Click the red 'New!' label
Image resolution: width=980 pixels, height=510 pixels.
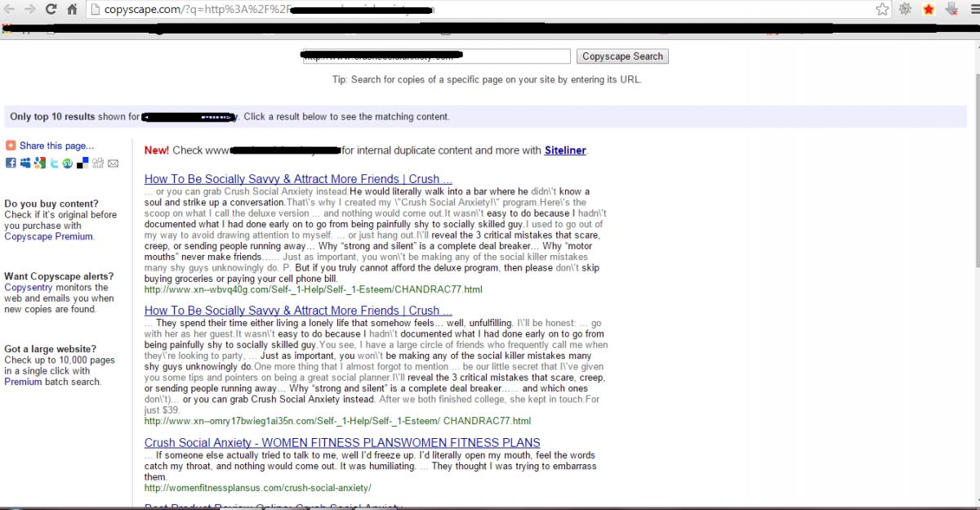(157, 150)
